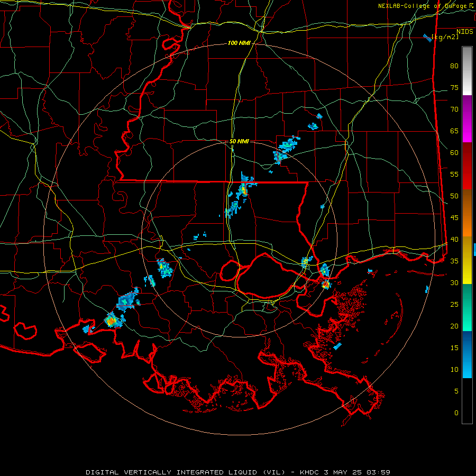Click the Digital Vertically Integrated Liquid caption
Screen dimensions: 476x476
(x=237, y=472)
